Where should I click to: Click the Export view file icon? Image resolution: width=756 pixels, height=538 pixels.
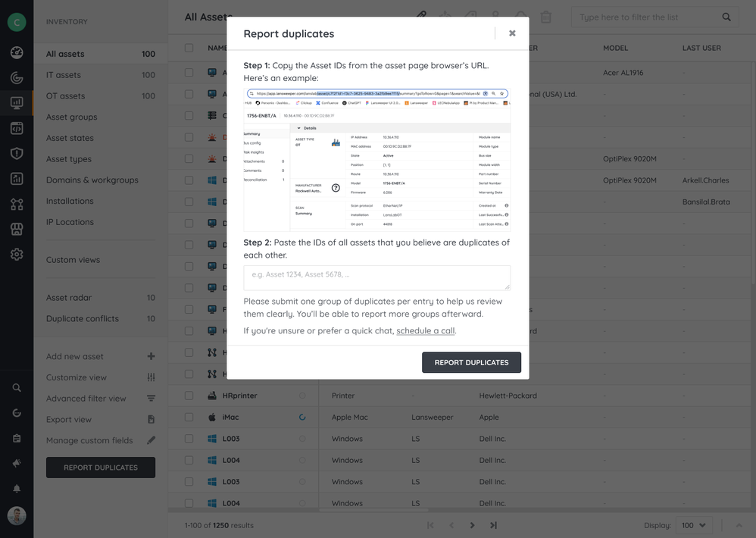coord(151,419)
